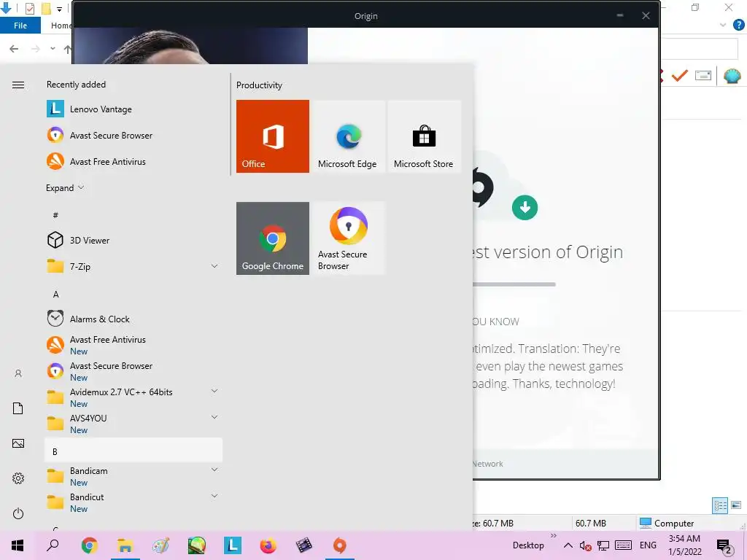The width and height of the screenshot is (747, 560).
Task: Open the recent locations dropdown in Explorer
Action: [x=53, y=49]
